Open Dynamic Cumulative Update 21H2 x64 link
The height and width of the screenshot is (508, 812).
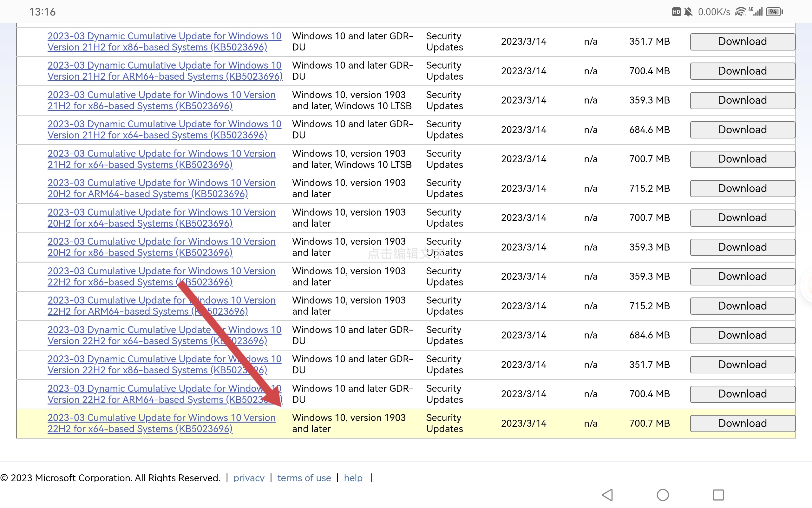pos(164,130)
